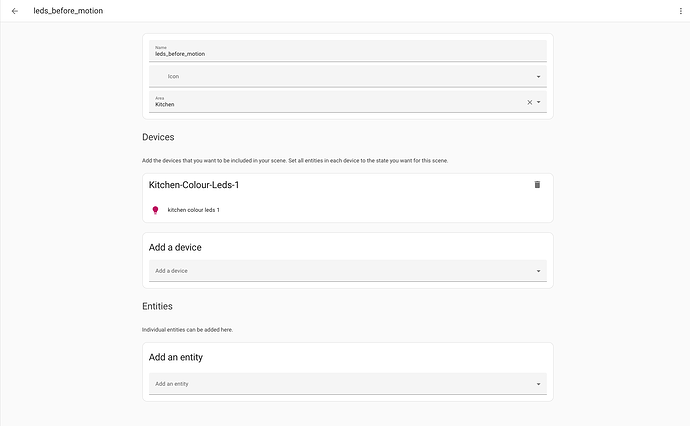Click the leds_before_motion page title

pyautogui.click(x=68, y=11)
